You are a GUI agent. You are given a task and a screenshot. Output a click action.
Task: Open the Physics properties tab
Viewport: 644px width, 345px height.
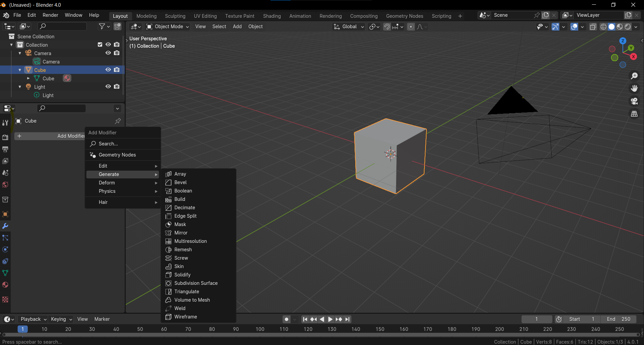5,250
